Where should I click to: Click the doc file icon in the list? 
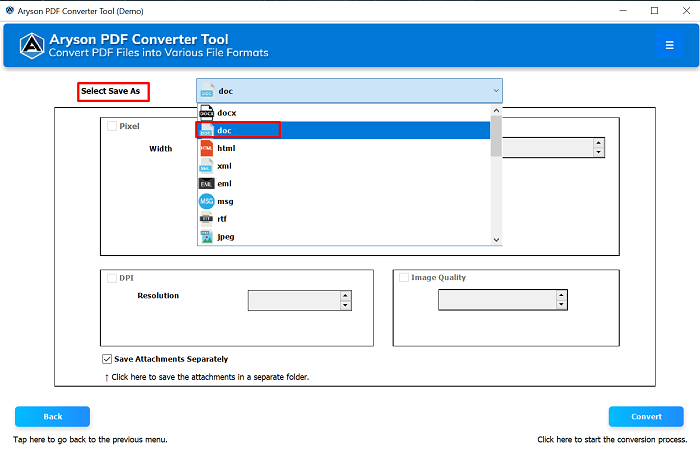tap(206, 130)
